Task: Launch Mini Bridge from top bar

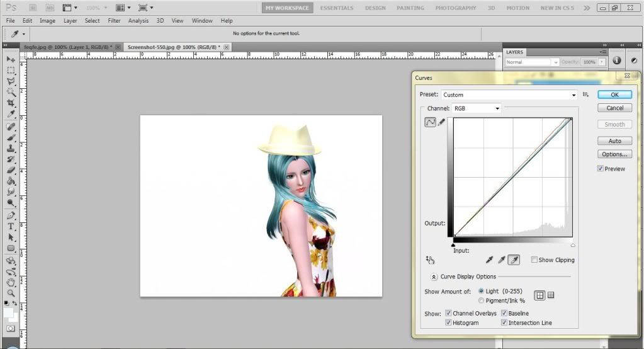Action: [x=50, y=8]
